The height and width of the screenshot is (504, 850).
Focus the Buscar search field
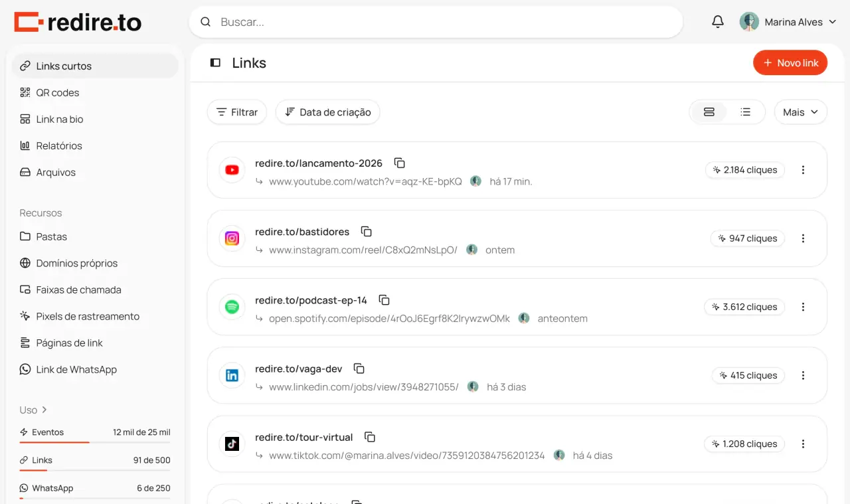pyautogui.click(x=436, y=22)
